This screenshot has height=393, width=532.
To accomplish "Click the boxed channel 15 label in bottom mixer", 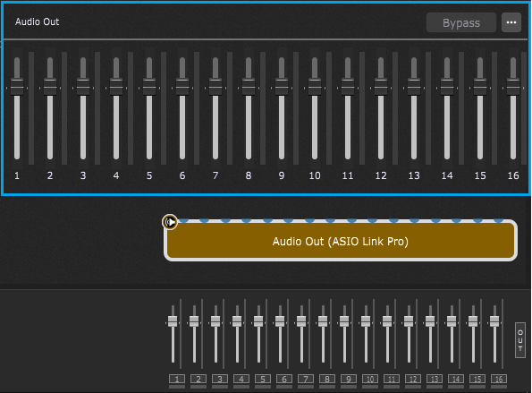I will [x=477, y=379].
